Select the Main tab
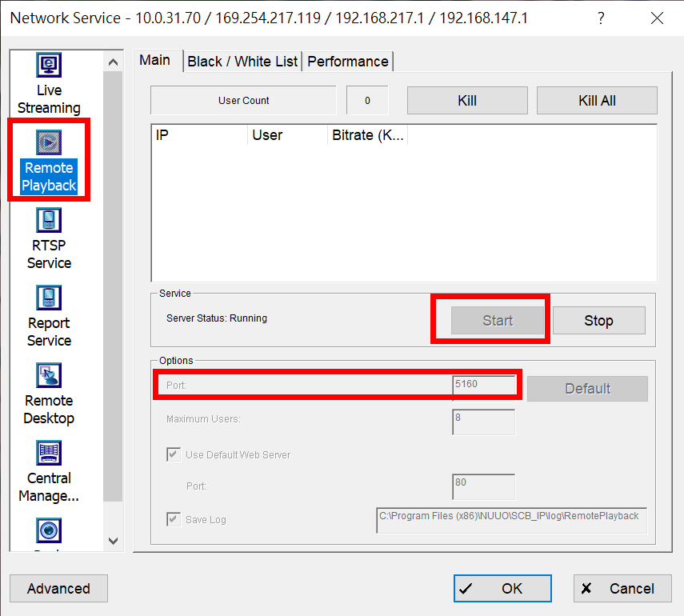The width and height of the screenshot is (684, 616). (157, 60)
